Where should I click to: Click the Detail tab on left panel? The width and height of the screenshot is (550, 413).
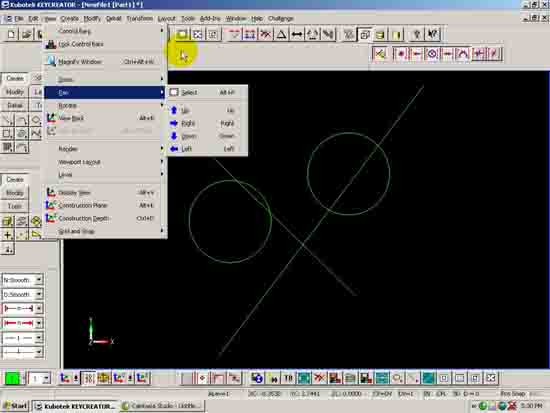click(x=15, y=105)
